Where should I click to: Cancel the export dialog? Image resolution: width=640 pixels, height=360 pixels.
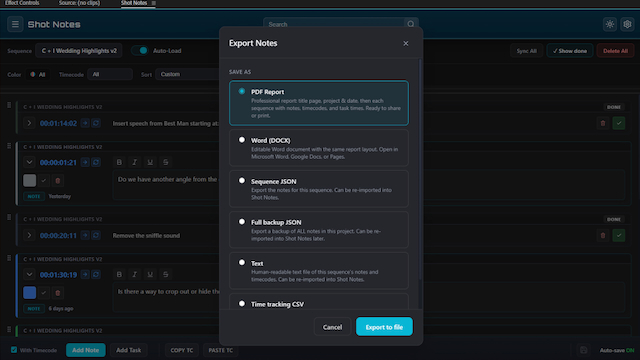(332, 327)
